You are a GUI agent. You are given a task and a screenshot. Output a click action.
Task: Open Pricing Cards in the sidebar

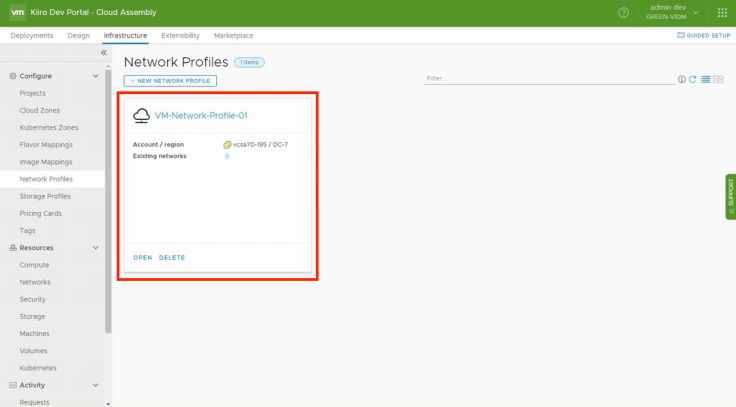[41, 214]
